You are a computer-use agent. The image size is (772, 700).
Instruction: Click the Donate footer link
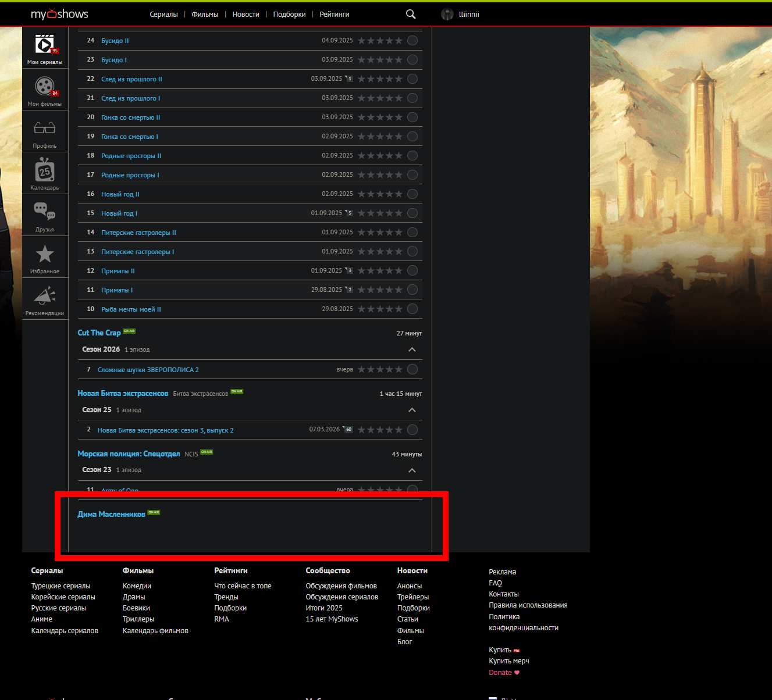500,673
